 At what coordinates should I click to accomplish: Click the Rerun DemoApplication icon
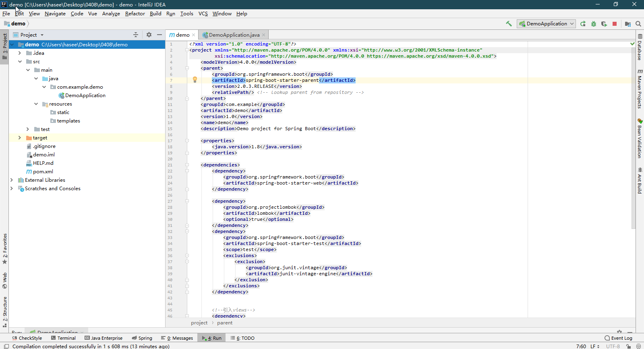583,24
